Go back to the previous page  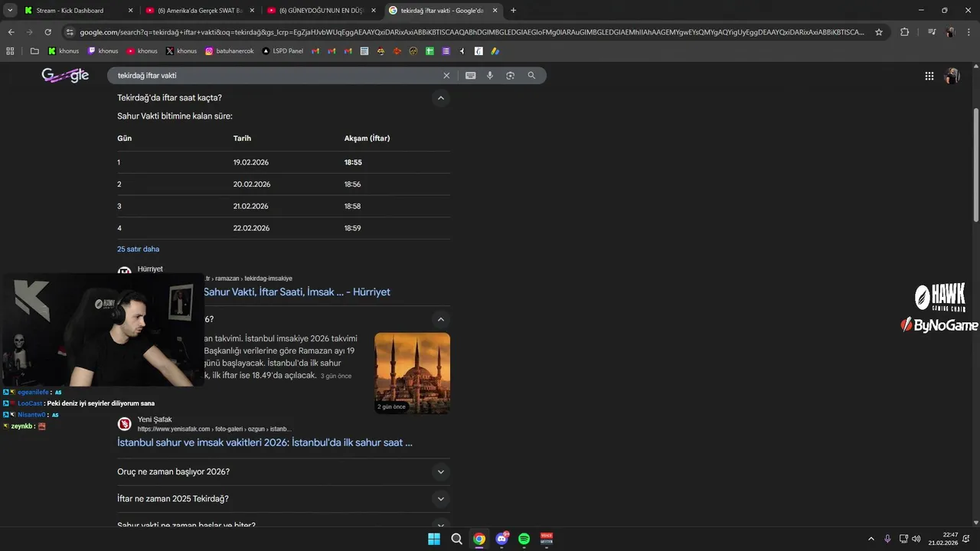coord(11,32)
